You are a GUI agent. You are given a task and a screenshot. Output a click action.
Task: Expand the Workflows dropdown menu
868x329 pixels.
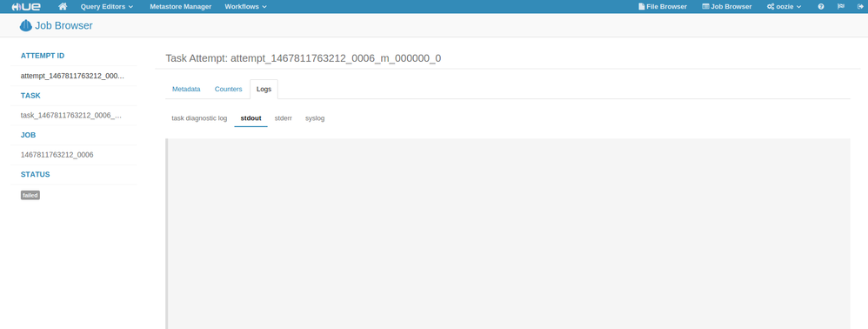click(x=246, y=7)
